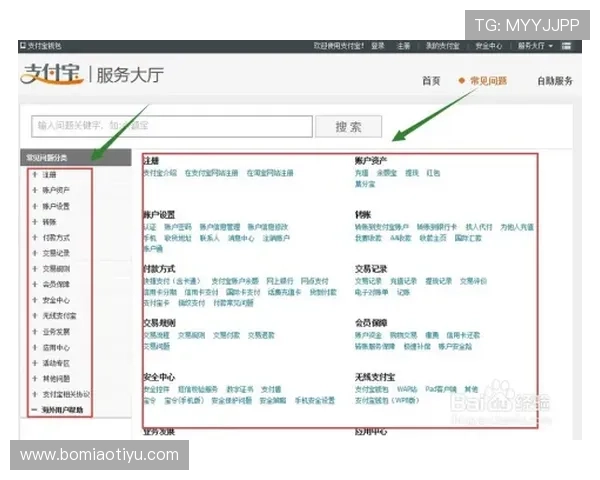Open 国际卡支付 link under 付款方式

(x=243, y=292)
